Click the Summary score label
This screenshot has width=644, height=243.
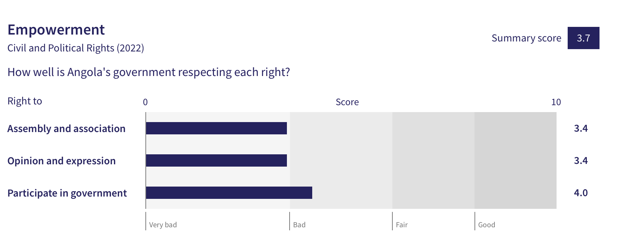pyautogui.click(x=526, y=38)
